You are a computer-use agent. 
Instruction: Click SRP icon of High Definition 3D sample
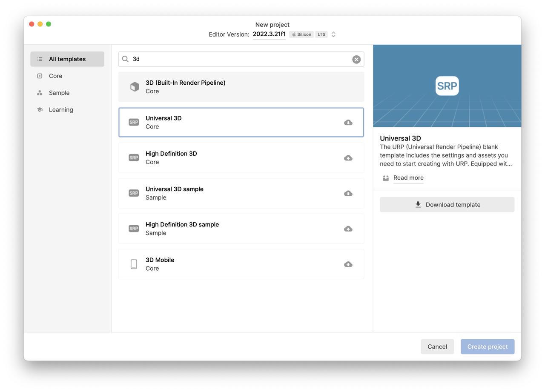coord(134,229)
